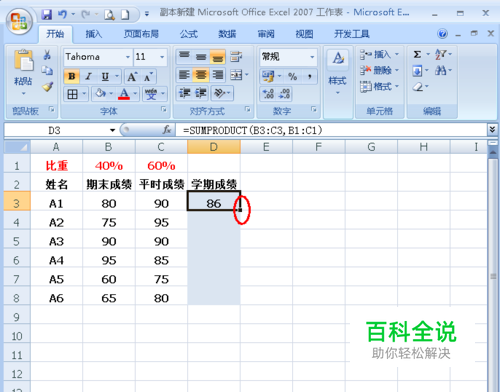Open the font color dropdown arrow

coord(135,94)
